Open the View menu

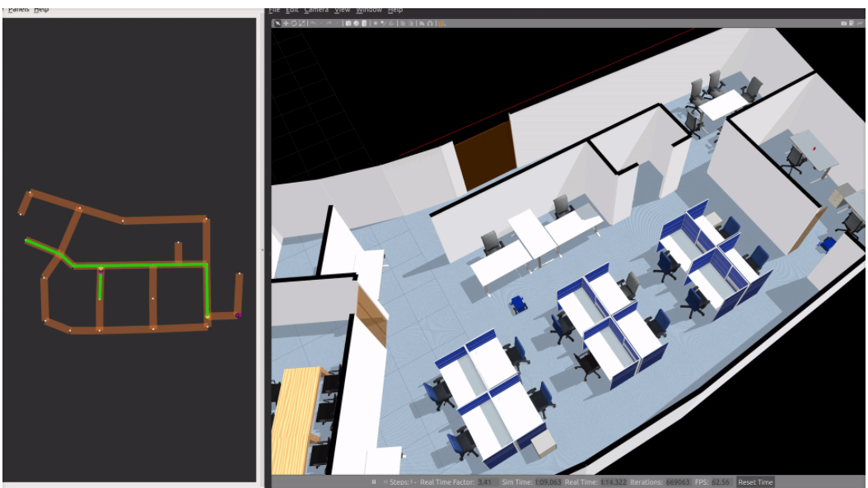342,9
